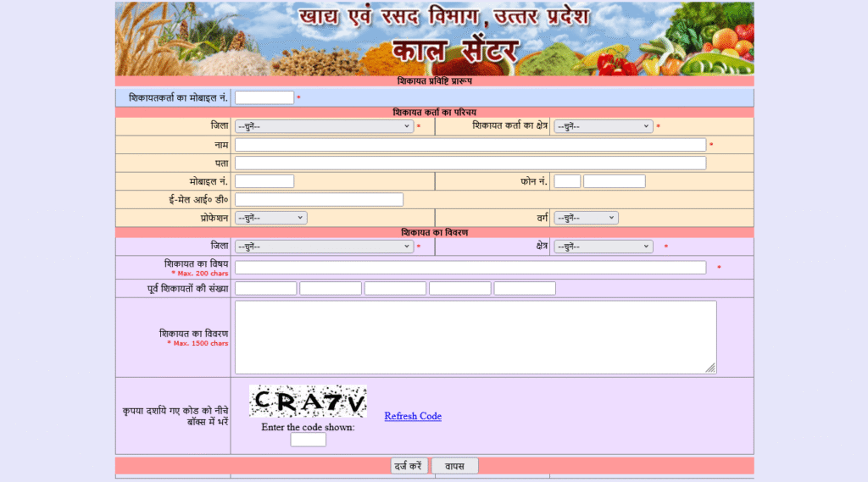This screenshot has height=482, width=868.
Task: Open the प्रोफेशन dropdown
Action: coord(270,218)
